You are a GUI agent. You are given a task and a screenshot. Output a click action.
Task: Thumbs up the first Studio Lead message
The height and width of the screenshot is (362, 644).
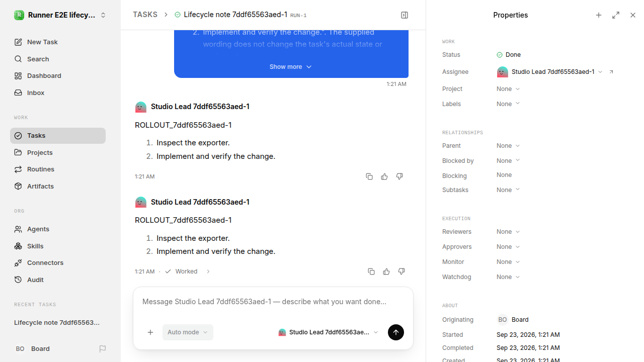[x=384, y=176]
